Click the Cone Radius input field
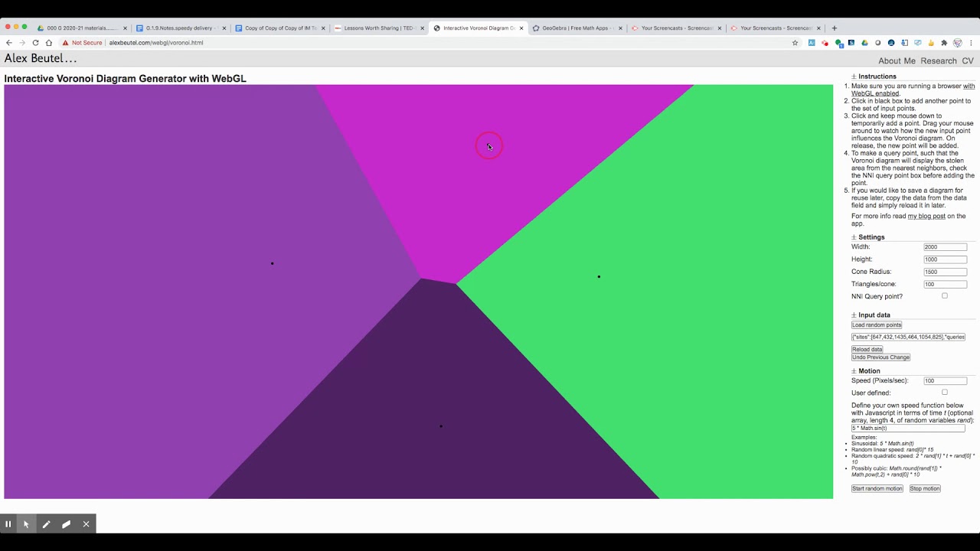This screenshot has height=551, width=980. pyautogui.click(x=946, y=272)
